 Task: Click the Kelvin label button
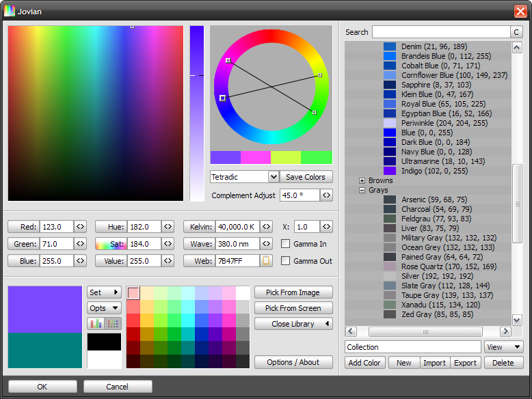[x=200, y=226]
